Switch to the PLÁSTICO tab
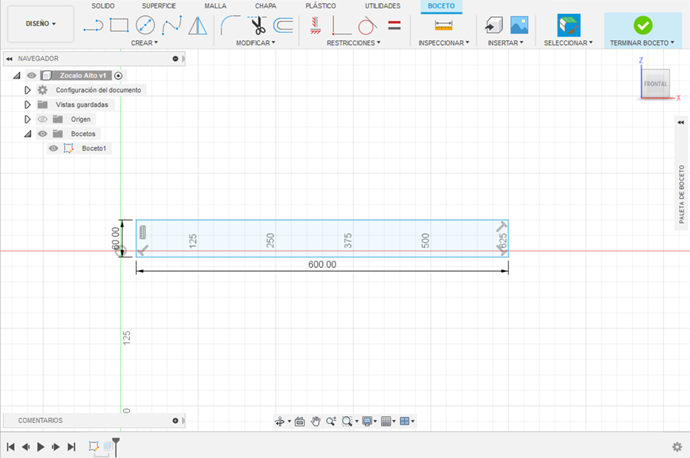Screen dimensions: 690x458 point(321,6)
